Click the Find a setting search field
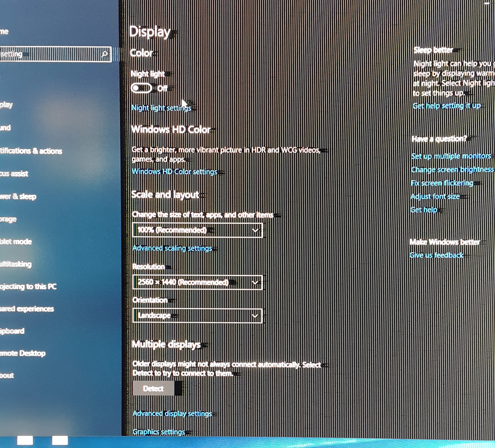The image size is (495, 448). (49, 54)
